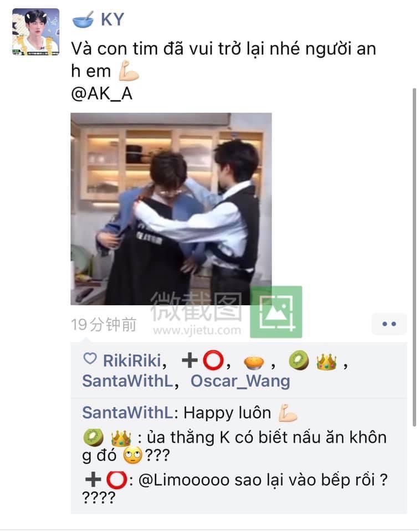Tap the heart like icon
Screen dimensions: 419x532
pos(90,359)
